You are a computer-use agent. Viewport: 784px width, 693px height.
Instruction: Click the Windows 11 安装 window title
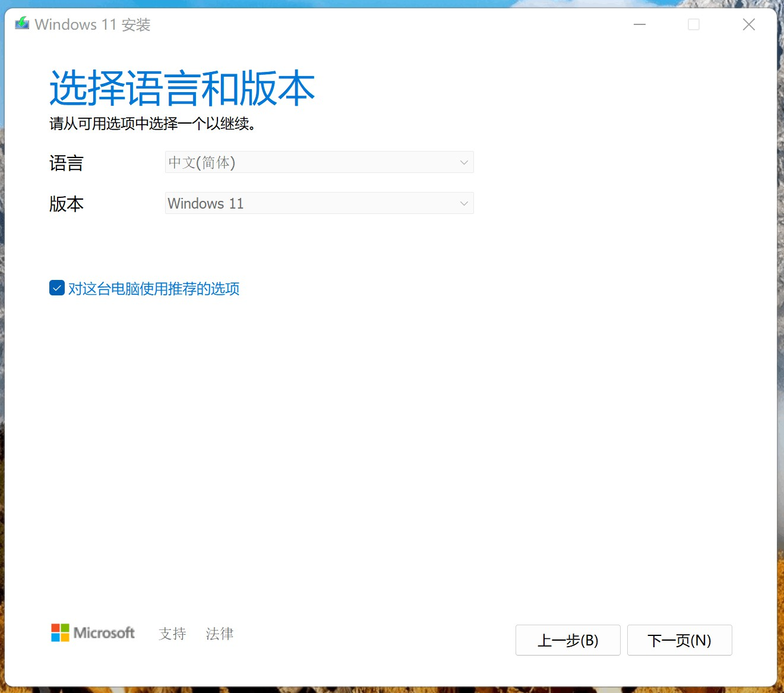(x=93, y=24)
